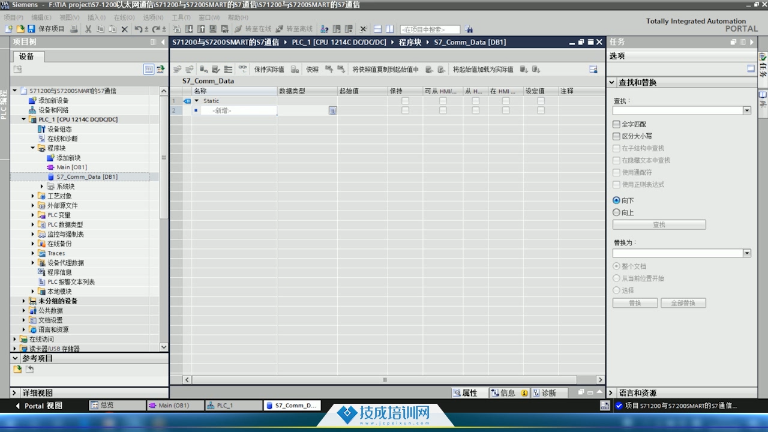Expand the 系统块 folder

tap(42, 187)
